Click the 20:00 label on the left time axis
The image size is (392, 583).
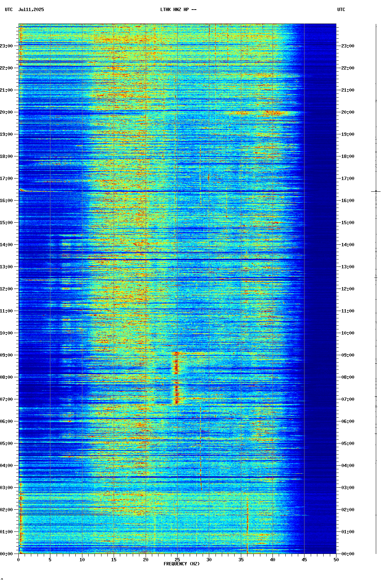tap(6, 112)
